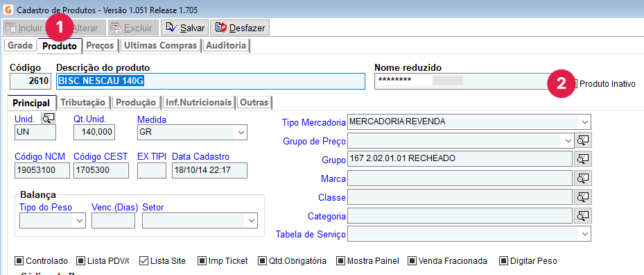Click the Unid. field showing UN
This screenshot has height=275, width=644.
pyautogui.click(x=35, y=133)
